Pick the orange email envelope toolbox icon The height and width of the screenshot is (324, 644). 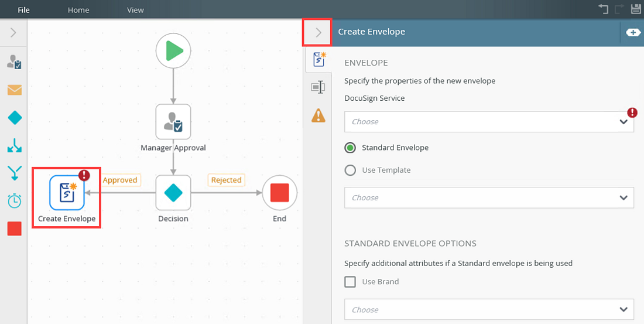coord(15,90)
